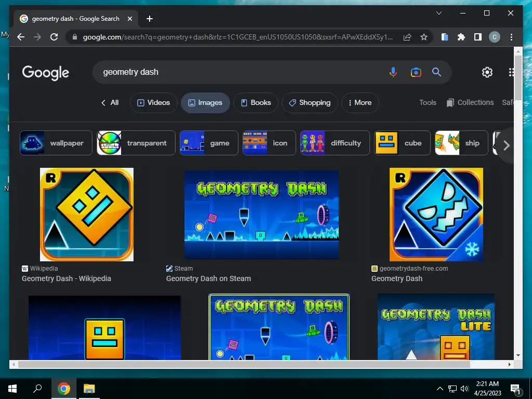This screenshot has height=399, width=532.
Task: Start voice search with microphone
Action: [x=393, y=72]
